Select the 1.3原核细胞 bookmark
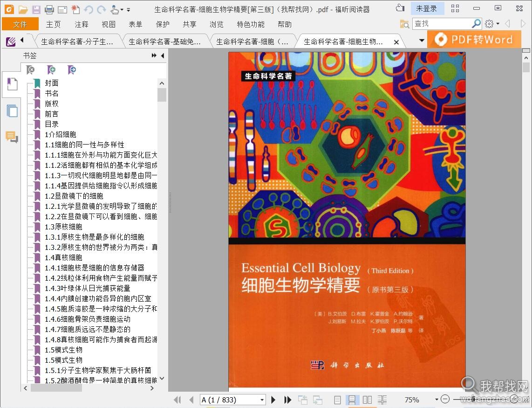 (63, 227)
